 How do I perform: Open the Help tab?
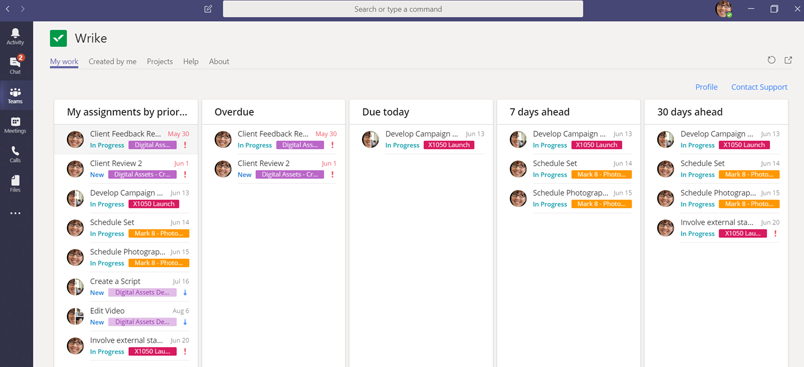coord(191,62)
